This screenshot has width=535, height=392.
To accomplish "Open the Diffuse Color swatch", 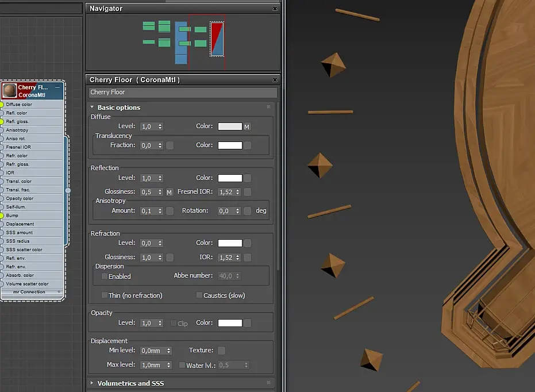I will click(230, 126).
